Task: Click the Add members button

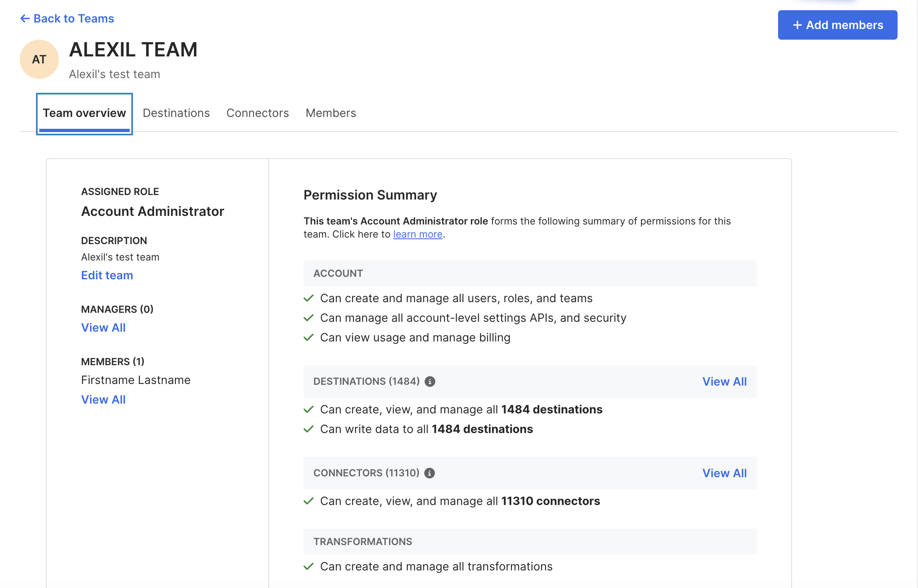Action: click(837, 25)
